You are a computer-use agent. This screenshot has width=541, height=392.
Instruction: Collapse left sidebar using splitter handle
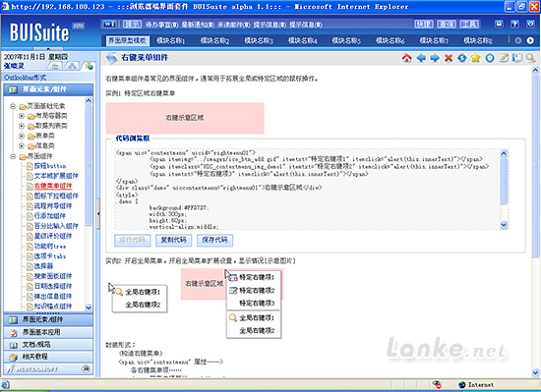[98, 213]
